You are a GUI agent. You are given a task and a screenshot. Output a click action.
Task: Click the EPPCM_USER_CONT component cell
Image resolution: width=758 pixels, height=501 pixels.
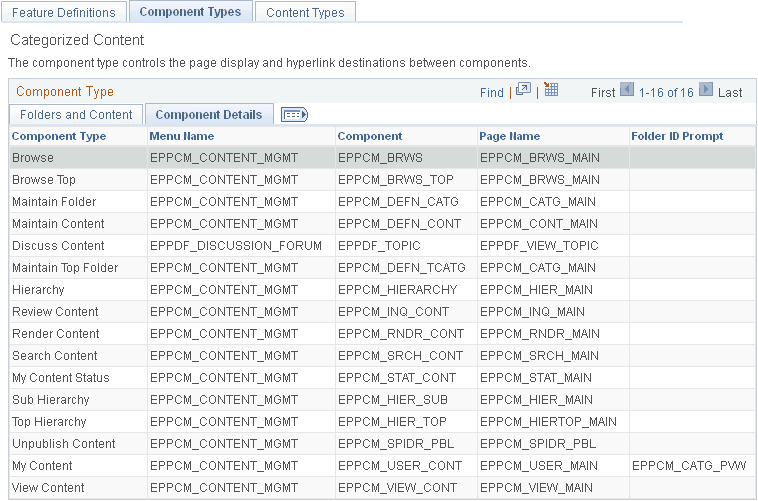(x=406, y=466)
